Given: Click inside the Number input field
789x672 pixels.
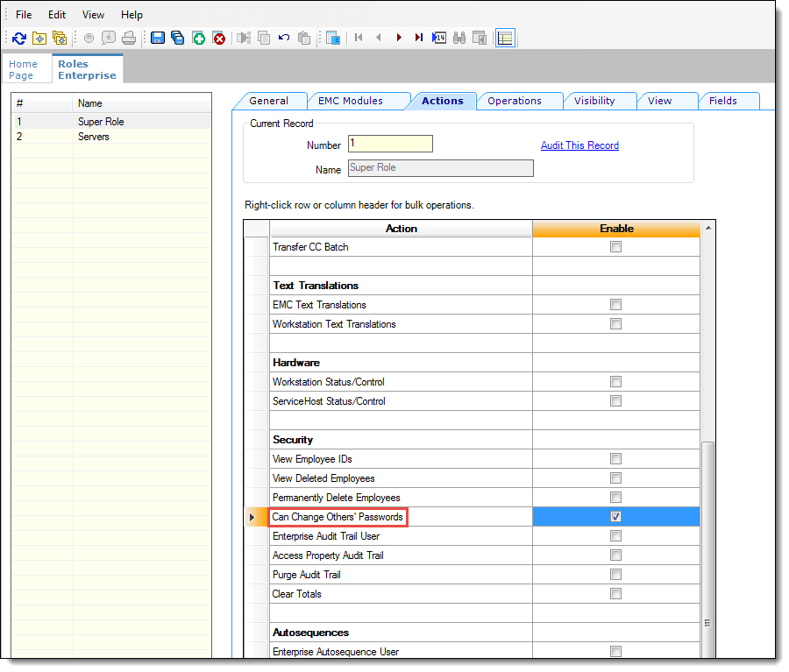Looking at the screenshot, I should click(x=389, y=144).
